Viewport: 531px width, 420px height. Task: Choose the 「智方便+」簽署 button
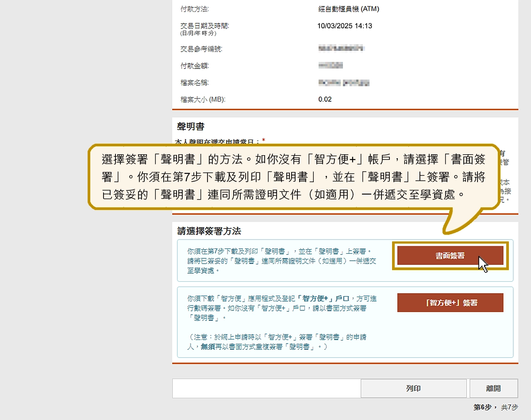(x=450, y=303)
